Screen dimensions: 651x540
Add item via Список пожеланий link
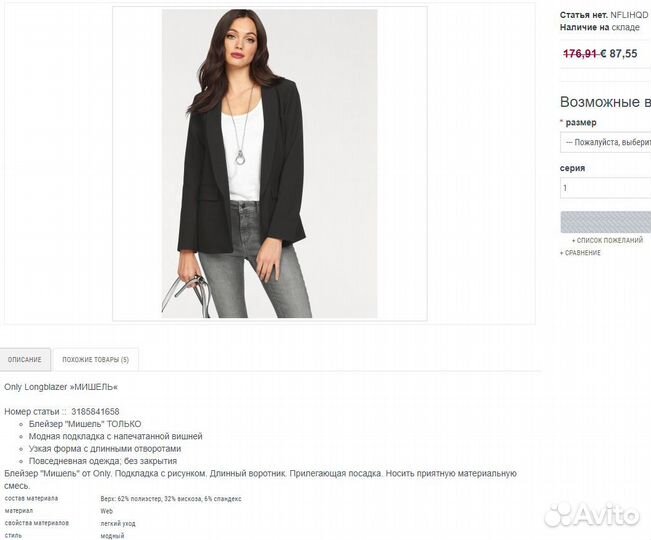pyautogui.click(x=607, y=240)
